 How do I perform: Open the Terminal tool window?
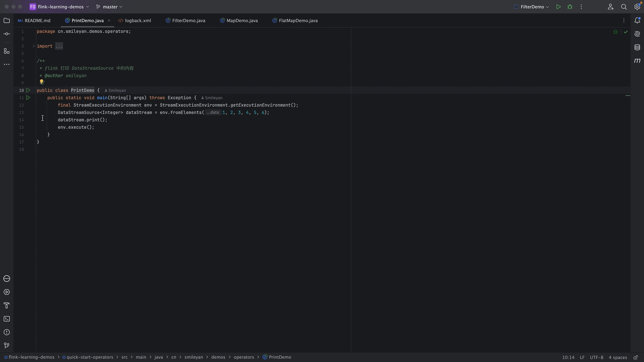click(x=7, y=319)
